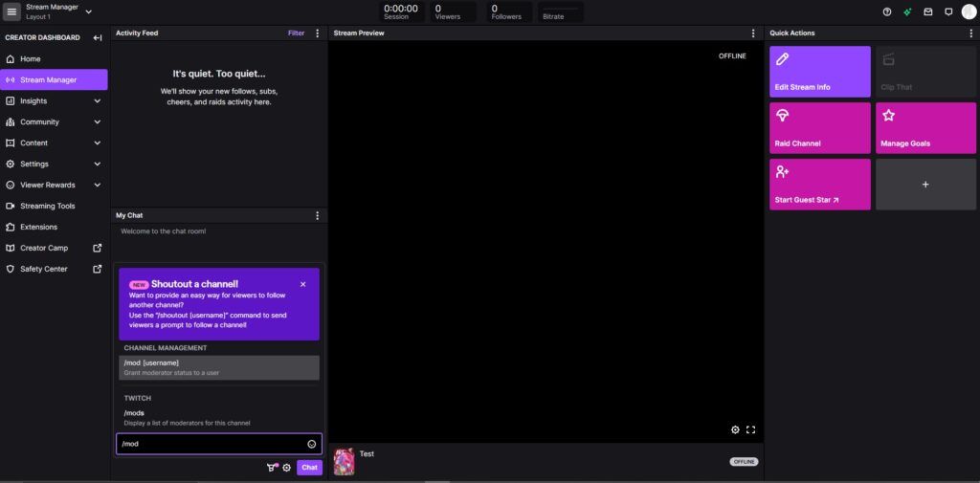Click the Streaming Tools camera icon
Image resolution: width=980 pixels, height=483 pixels.
tap(10, 207)
